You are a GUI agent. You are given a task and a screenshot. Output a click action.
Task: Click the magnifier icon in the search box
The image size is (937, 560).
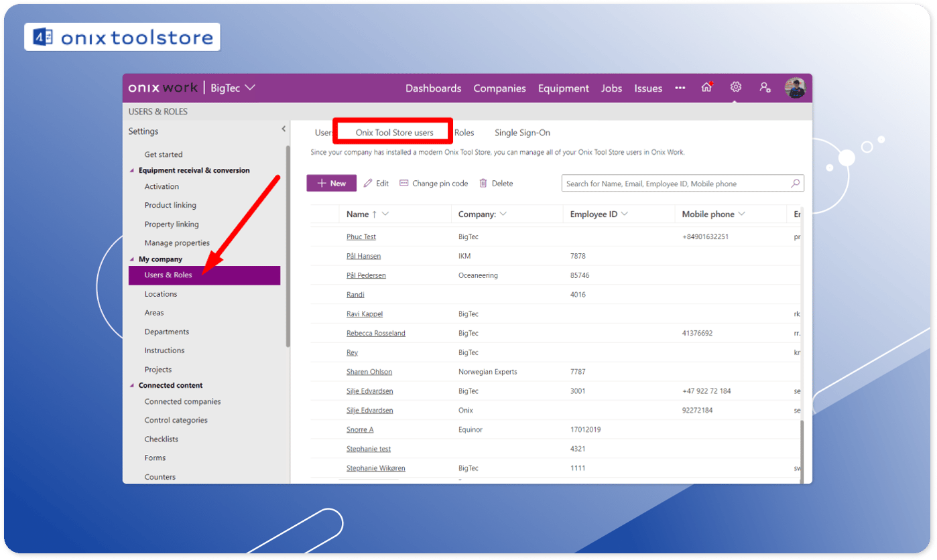(796, 184)
